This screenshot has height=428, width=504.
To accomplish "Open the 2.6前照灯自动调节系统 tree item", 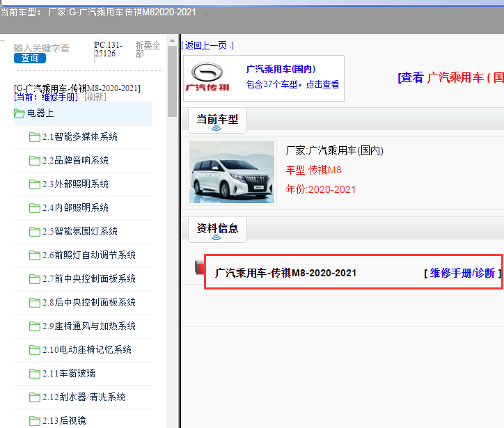I will pyautogui.click(x=89, y=255).
